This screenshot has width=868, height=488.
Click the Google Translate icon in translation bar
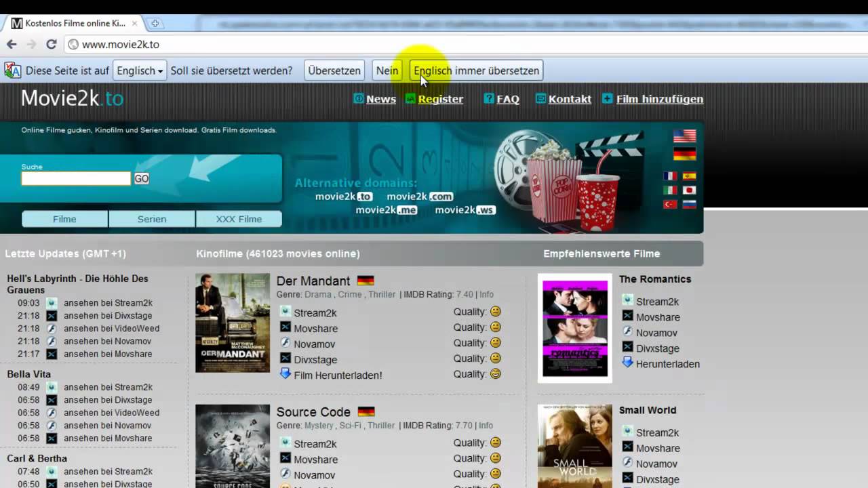(x=13, y=70)
